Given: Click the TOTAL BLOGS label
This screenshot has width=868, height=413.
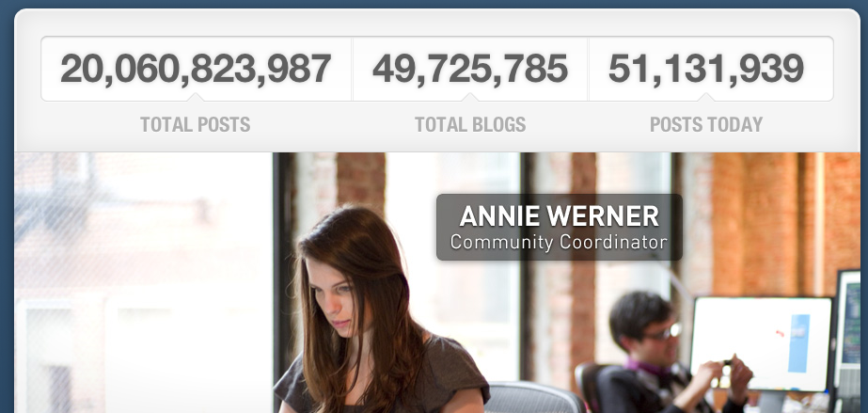Looking at the screenshot, I should 470,124.
